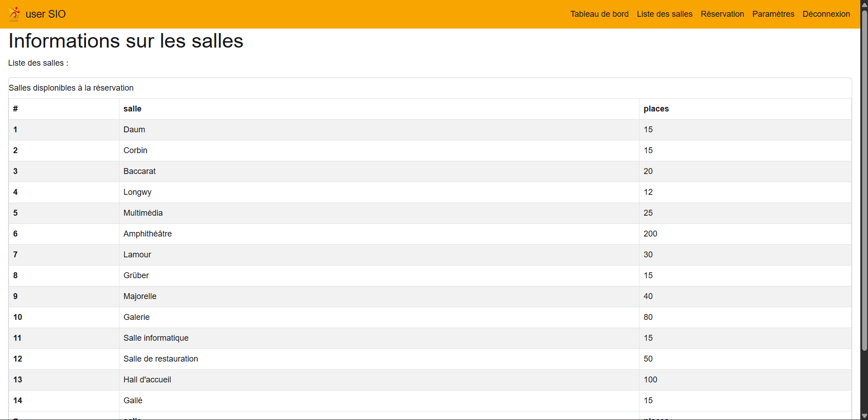Click the Informations sur les salles heading
This screenshot has height=420, width=868.
[125, 41]
